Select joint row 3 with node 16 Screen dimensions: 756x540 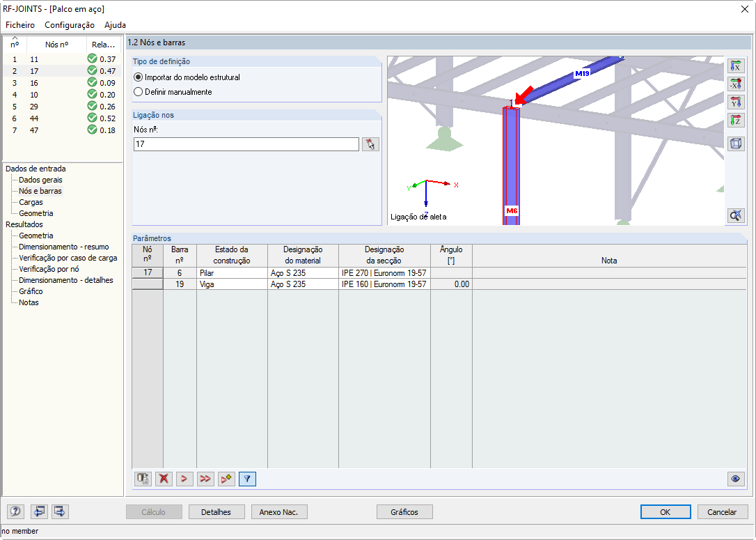pyautogui.click(x=63, y=82)
